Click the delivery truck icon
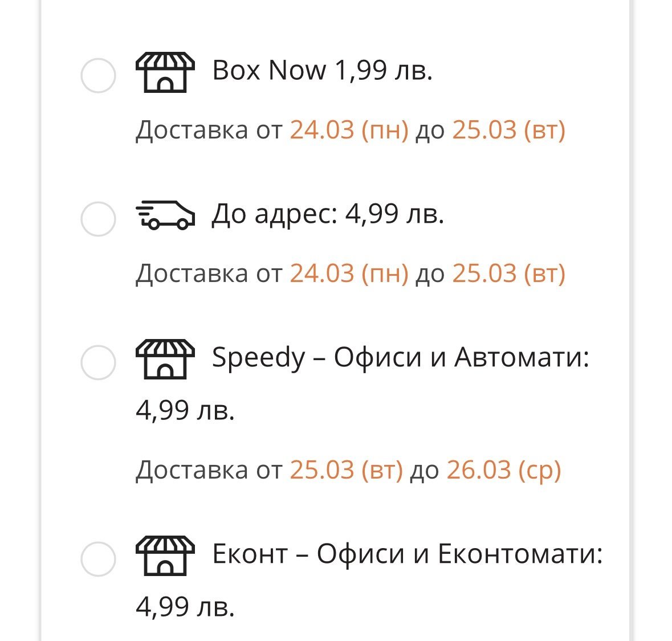 point(165,215)
